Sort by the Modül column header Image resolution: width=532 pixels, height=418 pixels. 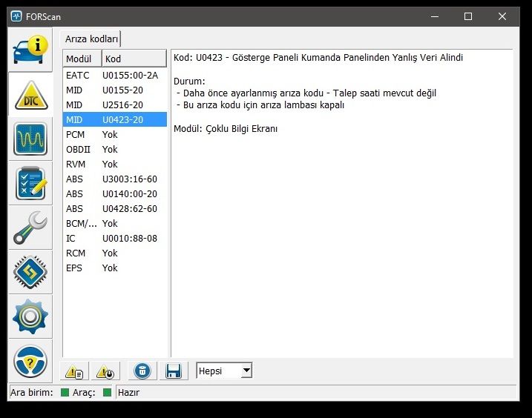(x=82, y=59)
